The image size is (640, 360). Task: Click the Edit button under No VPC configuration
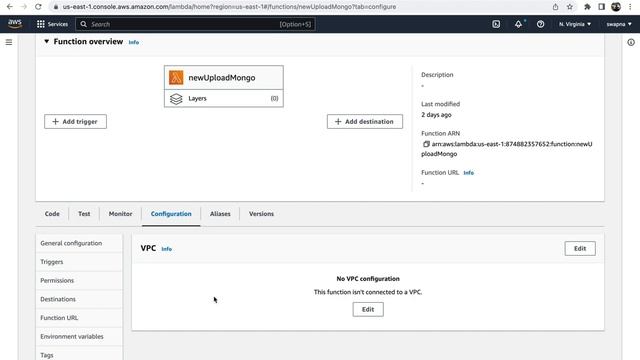click(368, 309)
